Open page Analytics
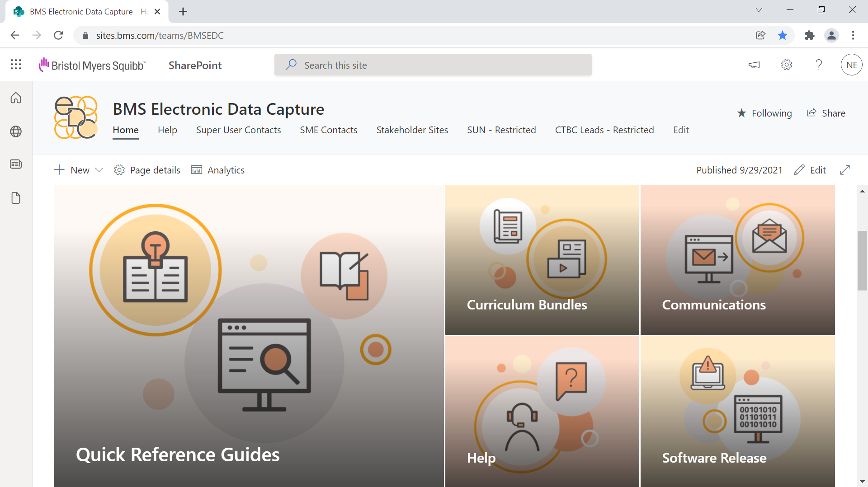 [x=218, y=170]
